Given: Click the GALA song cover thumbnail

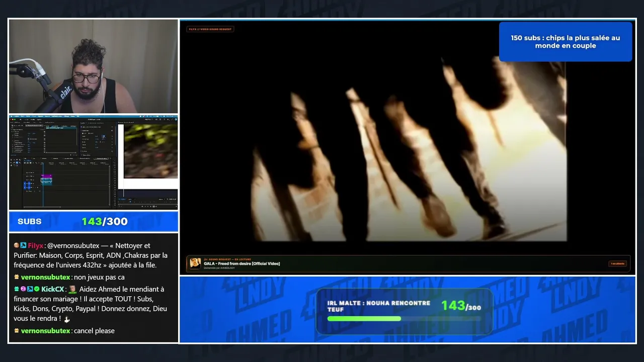Looking at the screenshot, I should (195, 263).
